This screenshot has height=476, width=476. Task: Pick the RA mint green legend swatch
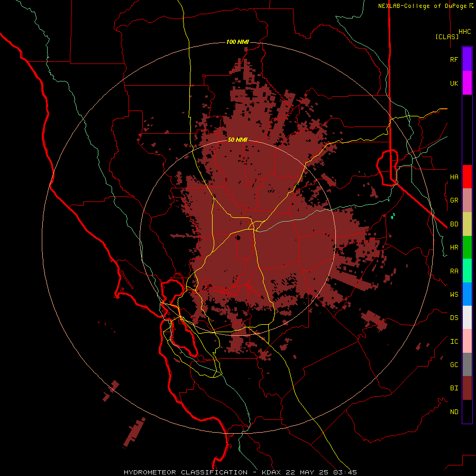467,270
